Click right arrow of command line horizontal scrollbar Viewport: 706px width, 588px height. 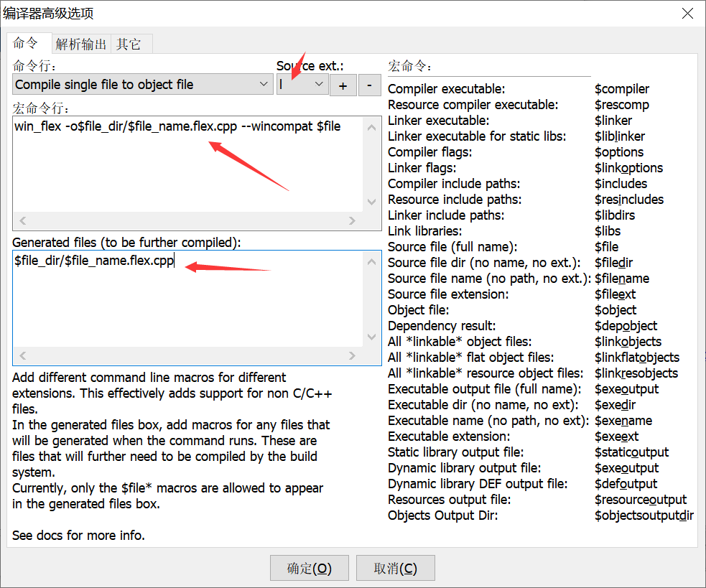point(352,220)
